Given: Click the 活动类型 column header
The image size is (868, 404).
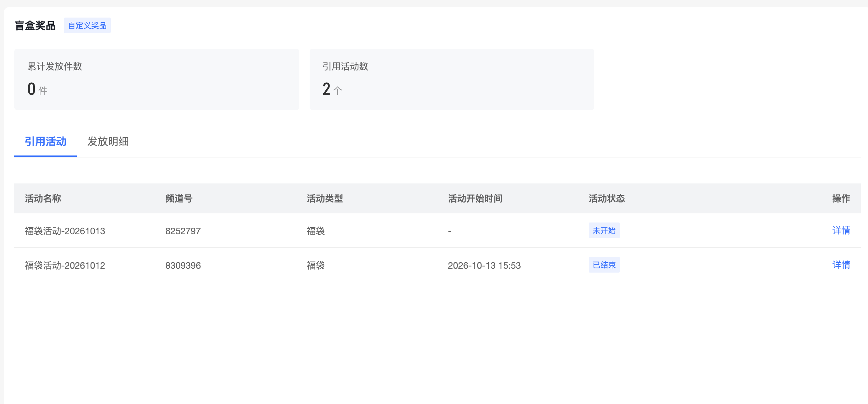Looking at the screenshot, I should point(325,199).
